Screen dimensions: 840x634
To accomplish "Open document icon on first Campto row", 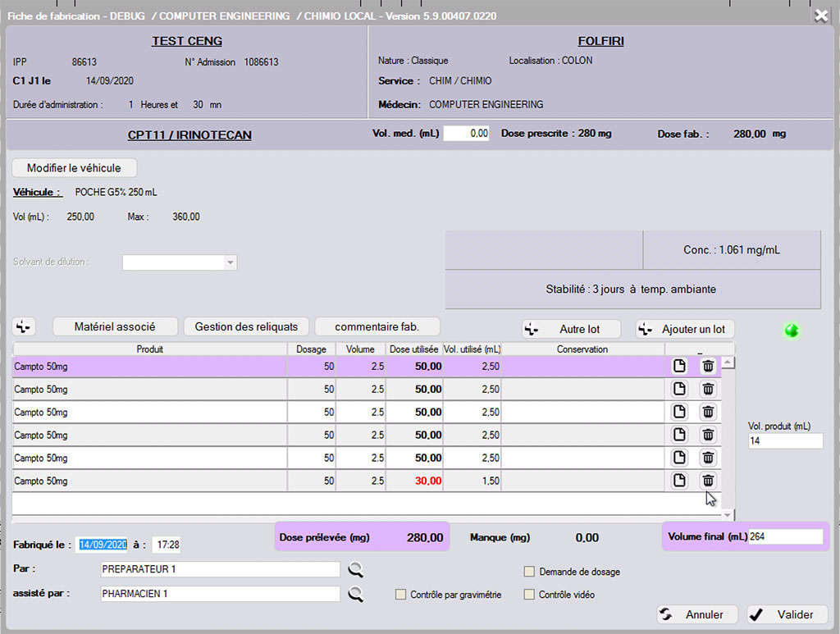I will (679, 366).
